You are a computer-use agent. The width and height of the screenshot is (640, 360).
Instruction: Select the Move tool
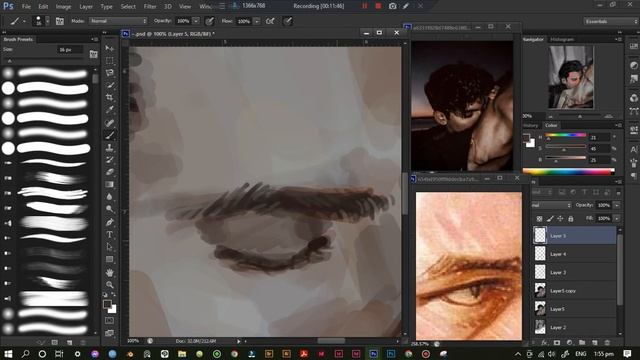pyautogui.click(x=109, y=48)
